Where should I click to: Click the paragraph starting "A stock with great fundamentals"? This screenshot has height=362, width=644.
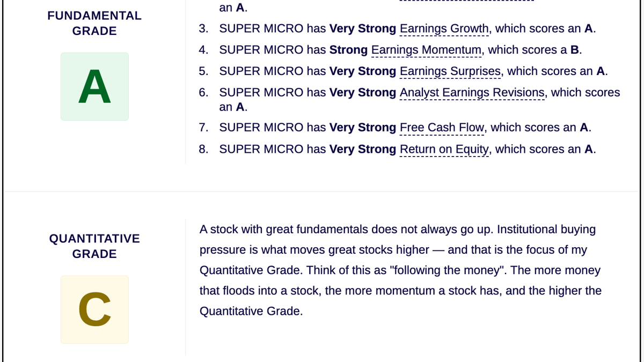400,270
